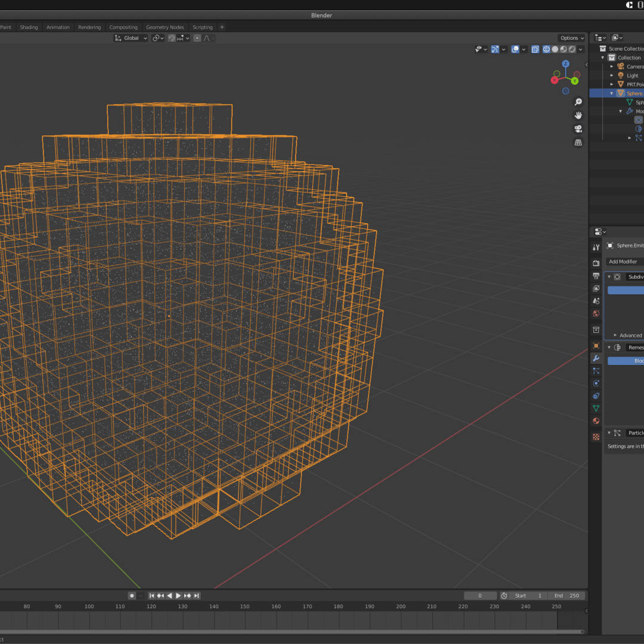Open the Modifier properties wrench tab
Viewport: 644px width, 644px height.
(x=596, y=358)
